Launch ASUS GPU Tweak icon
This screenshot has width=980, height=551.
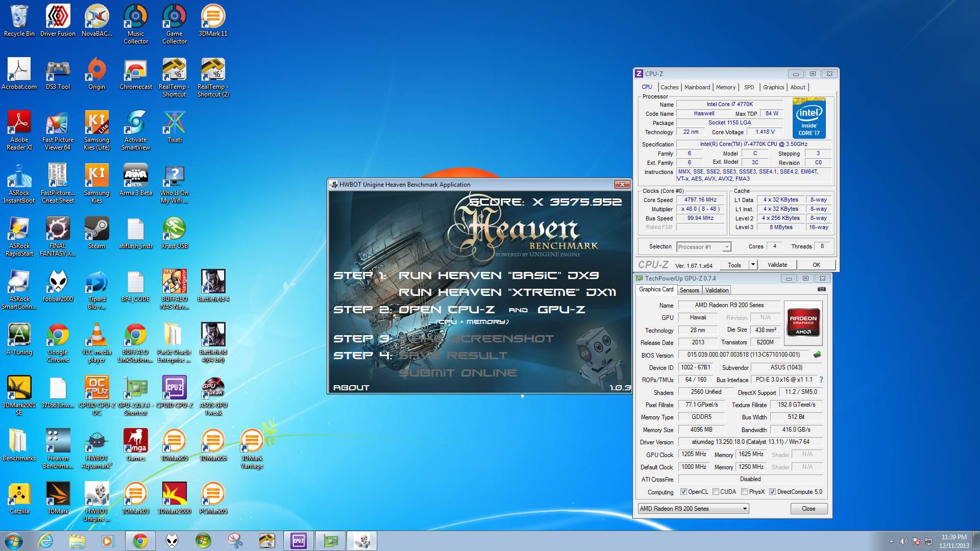coord(213,395)
